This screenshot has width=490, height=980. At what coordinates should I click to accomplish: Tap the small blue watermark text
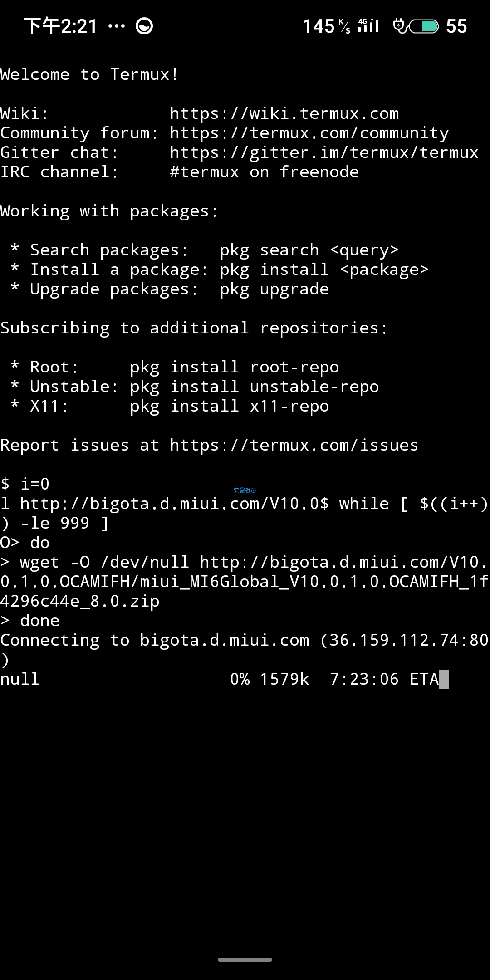tap(245, 490)
